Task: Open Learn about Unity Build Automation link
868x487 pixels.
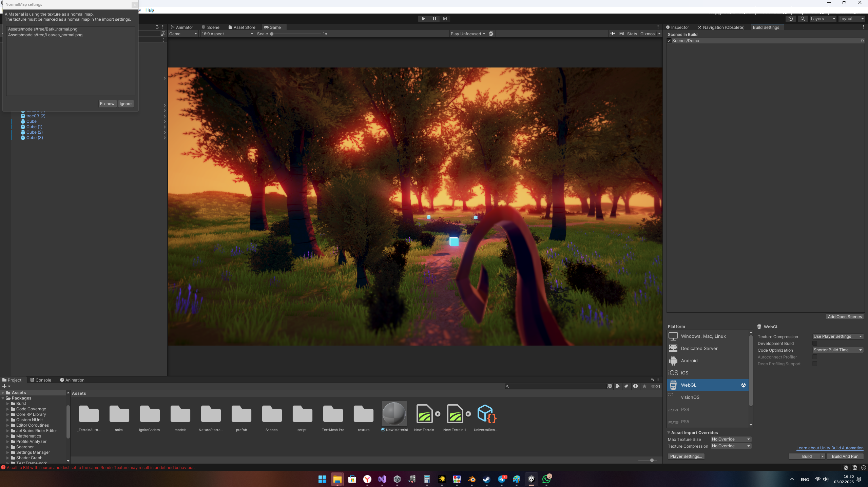Action: click(829, 448)
